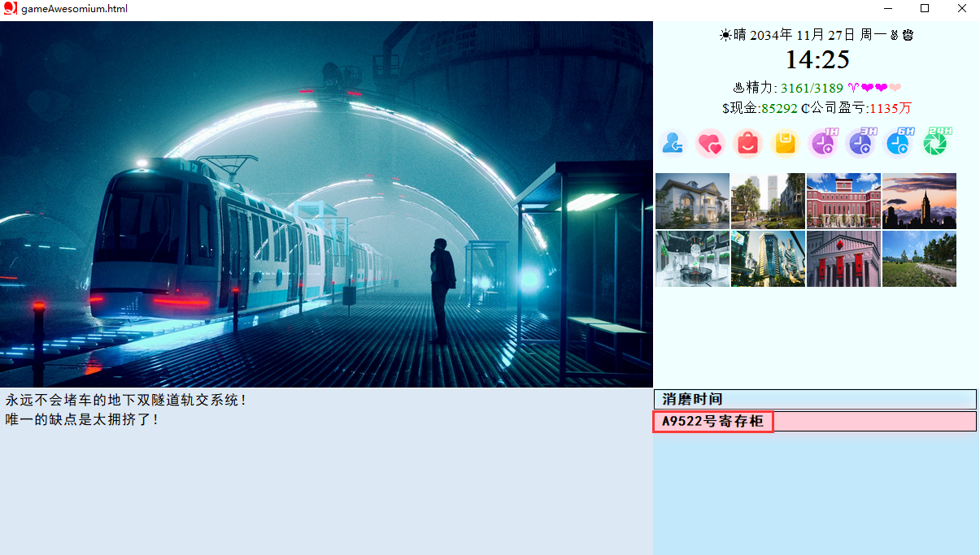Image resolution: width=980 pixels, height=555 pixels.
Task: Click the green 24H aperture icon
Action: (935, 144)
